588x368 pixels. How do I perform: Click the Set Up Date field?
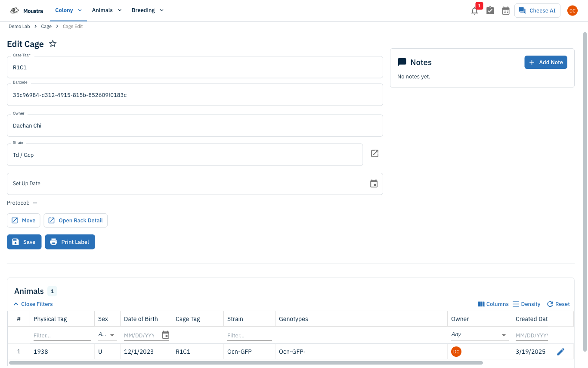[195, 184]
